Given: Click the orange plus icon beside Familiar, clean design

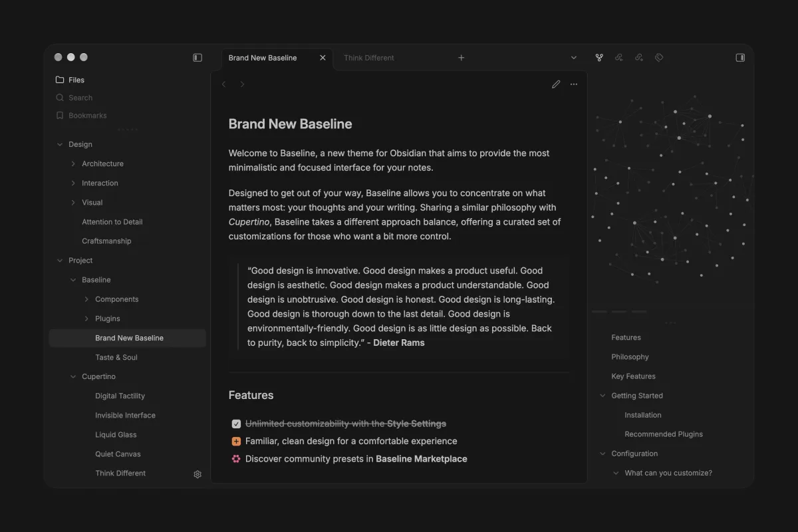Looking at the screenshot, I should 236,442.
